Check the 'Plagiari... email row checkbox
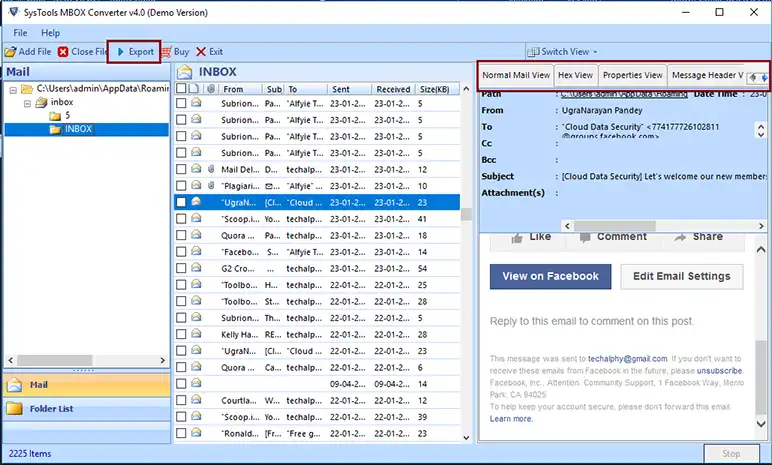 click(x=181, y=186)
